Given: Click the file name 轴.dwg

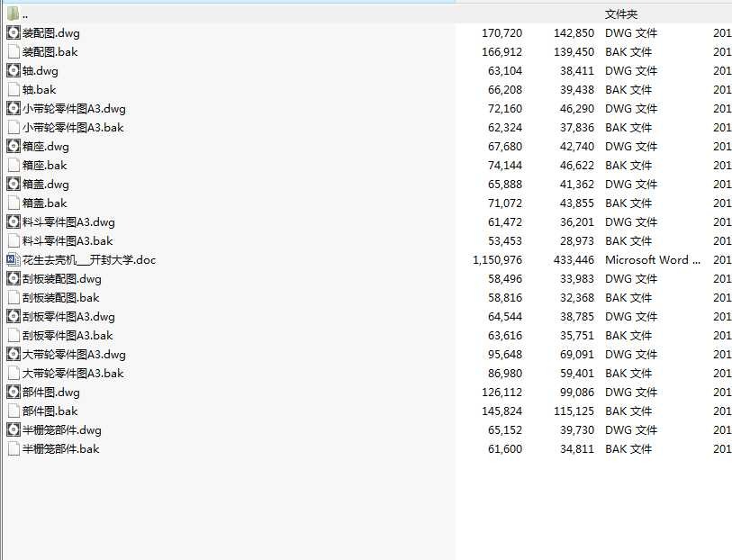Looking at the screenshot, I should click(41, 71).
